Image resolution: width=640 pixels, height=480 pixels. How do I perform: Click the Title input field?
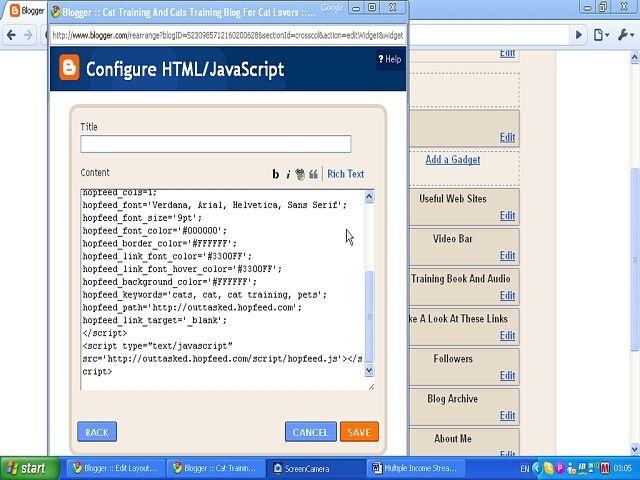(215, 144)
